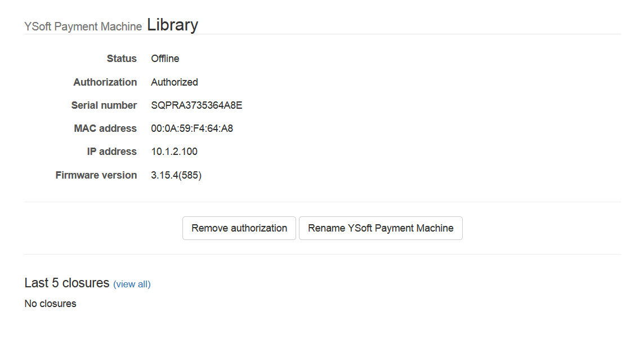Click the Firmware version label

(x=96, y=175)
